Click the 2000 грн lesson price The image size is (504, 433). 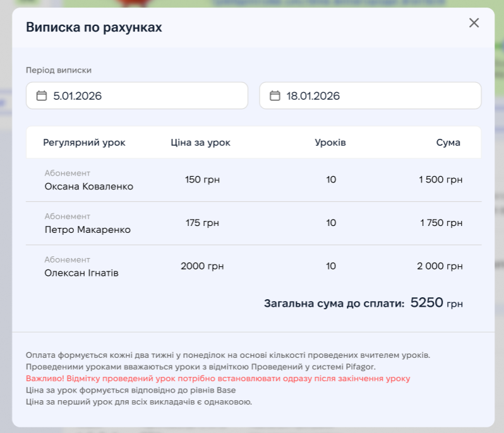(x=202, y=266)
